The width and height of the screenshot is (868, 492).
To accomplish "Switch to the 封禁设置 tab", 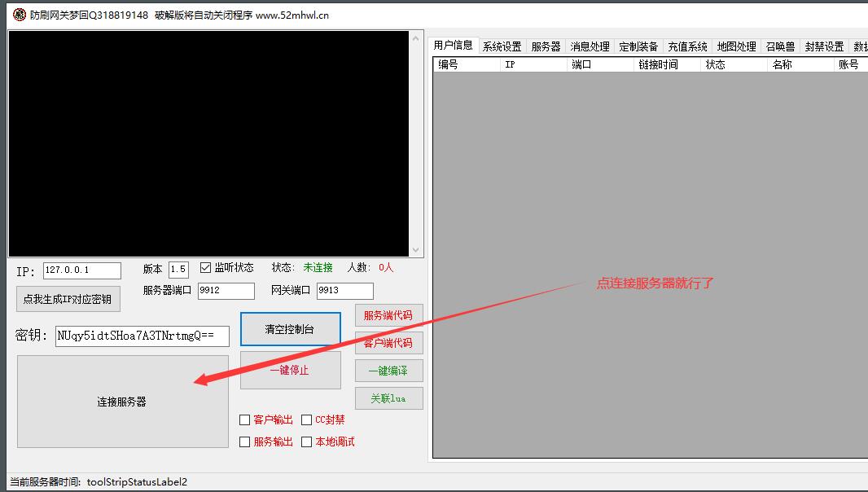I will tap(823, 46).
